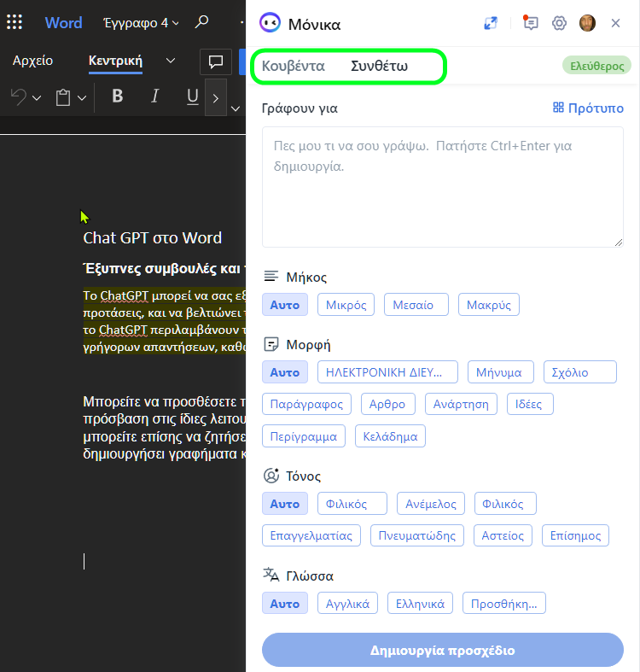
Task: Select Μεσαίο length option
Action: pyautogui.click(x=416, y=305)
